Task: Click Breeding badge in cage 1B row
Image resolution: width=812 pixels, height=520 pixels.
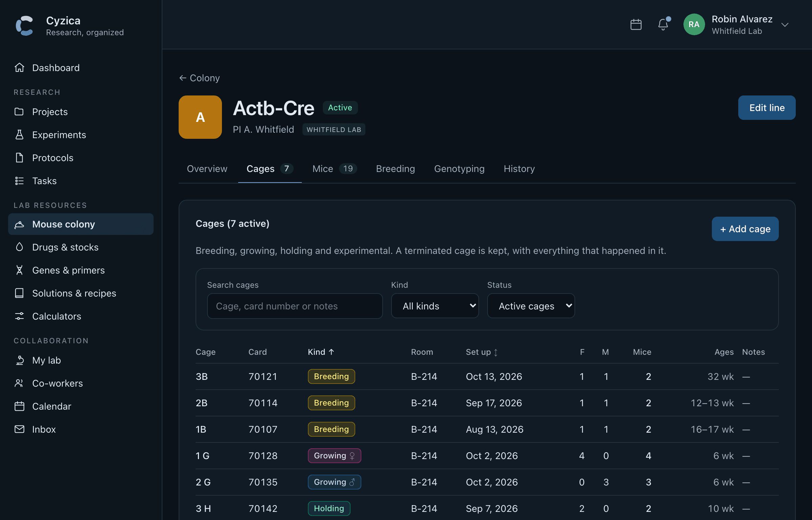Action: (331, 429)
